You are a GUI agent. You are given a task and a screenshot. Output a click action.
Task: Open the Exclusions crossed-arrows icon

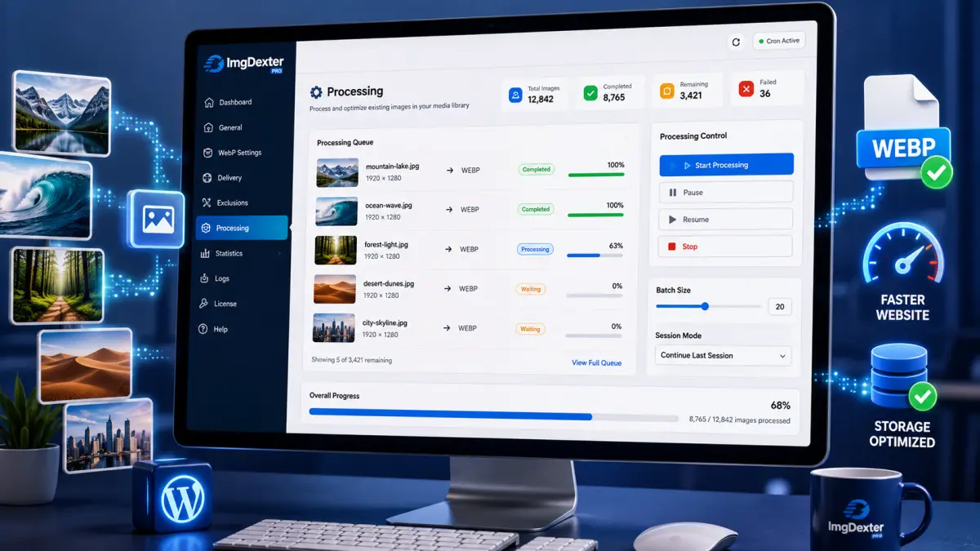tap(206, 203)
